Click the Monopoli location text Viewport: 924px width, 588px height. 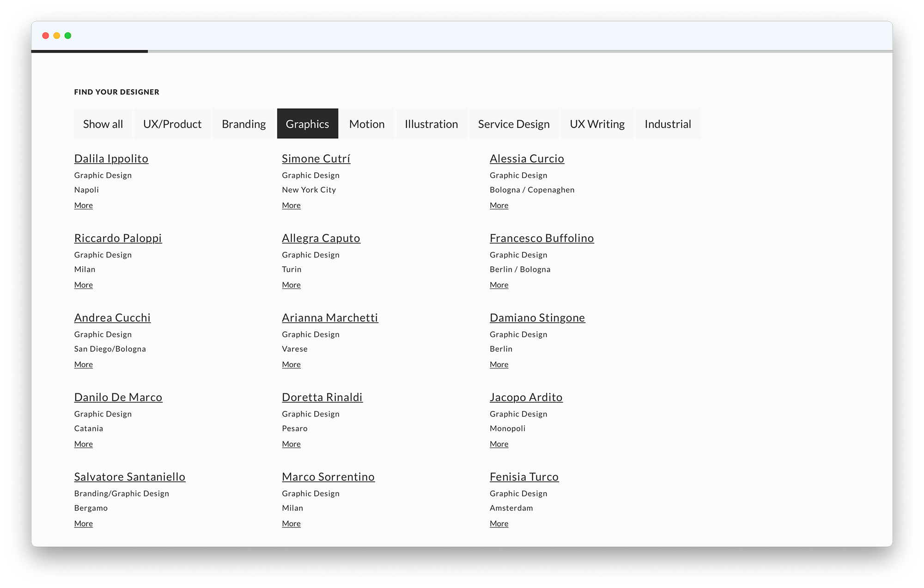(x=508, y=428)
